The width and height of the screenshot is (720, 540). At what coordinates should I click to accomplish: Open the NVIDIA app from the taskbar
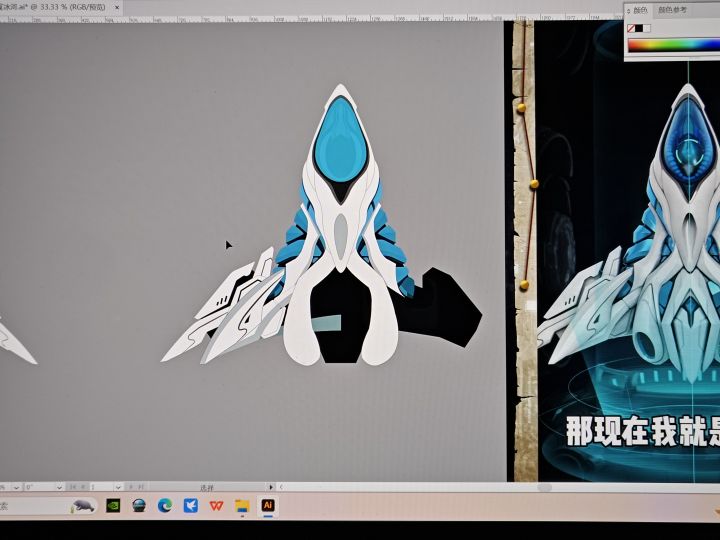click(113, 506)
